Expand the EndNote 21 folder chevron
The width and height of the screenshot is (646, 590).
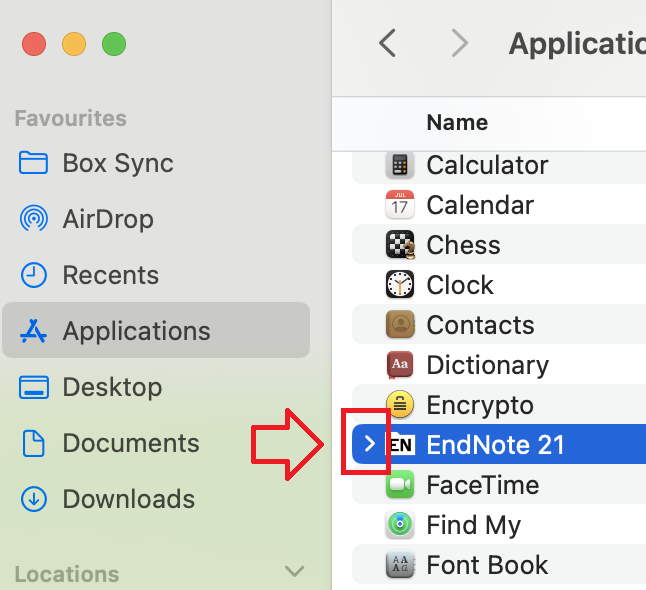369,445
